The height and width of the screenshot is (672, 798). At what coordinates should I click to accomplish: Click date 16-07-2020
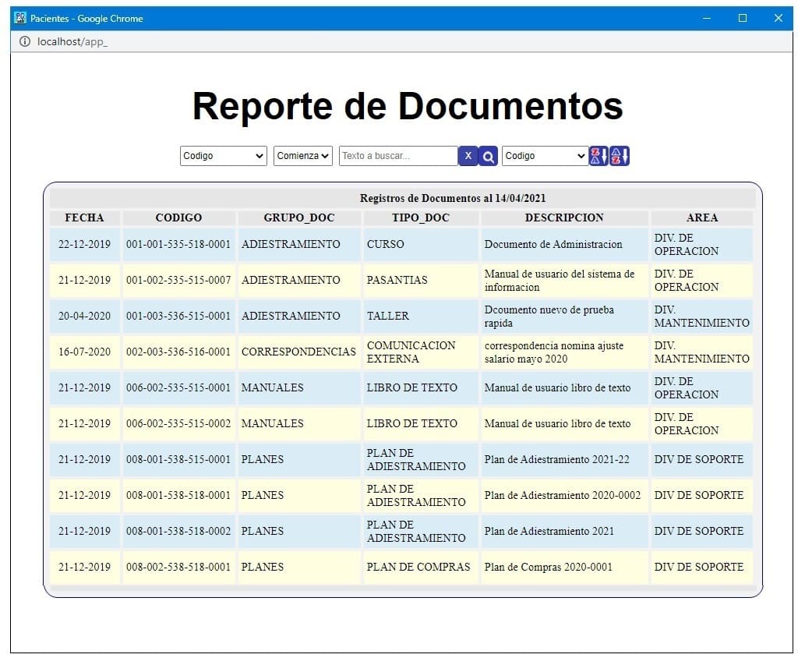pyautogui.click(x=84, y=352)
